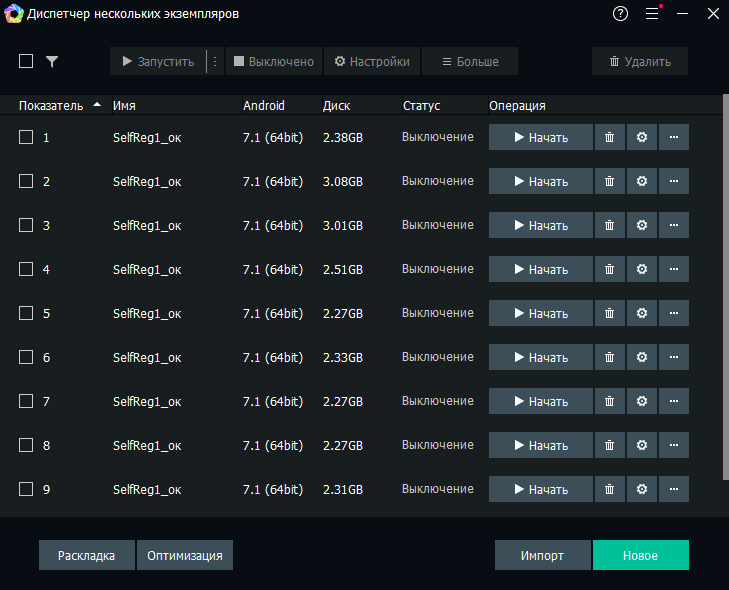The height and width of the screenshot is (590, 729).
Task: Open the Больше dropdown menu
Action: click(469, 62)
